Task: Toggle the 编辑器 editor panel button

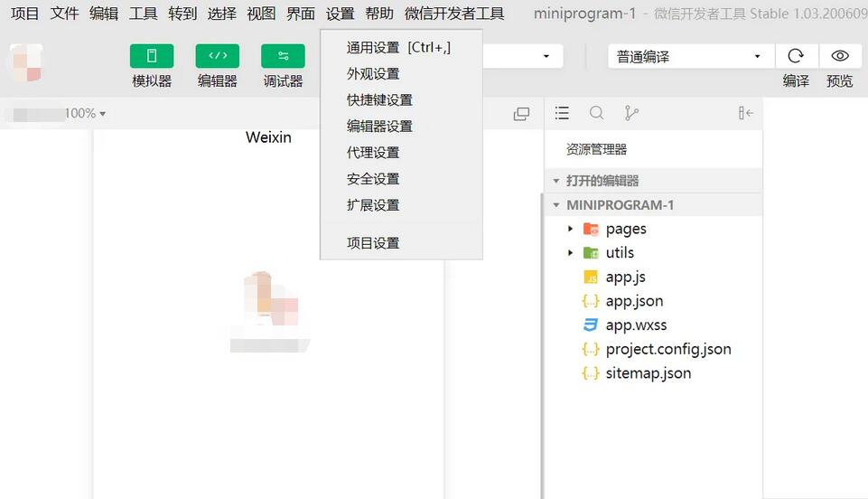Action: tap(217, 56)
